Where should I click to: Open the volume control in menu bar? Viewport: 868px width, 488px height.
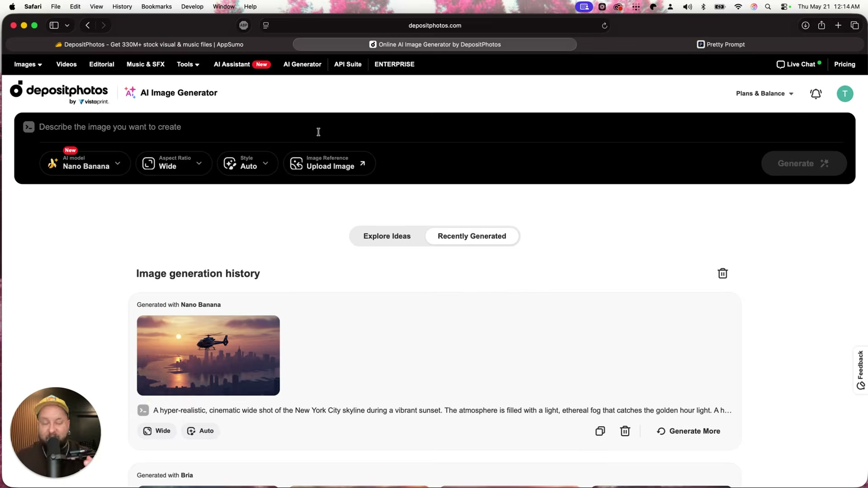[x=687, y=7]
